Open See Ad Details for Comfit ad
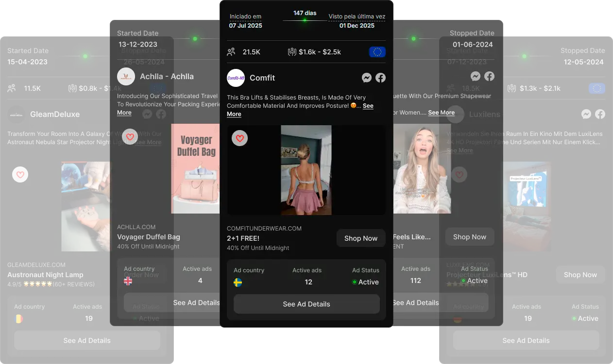 click(306, 304)
